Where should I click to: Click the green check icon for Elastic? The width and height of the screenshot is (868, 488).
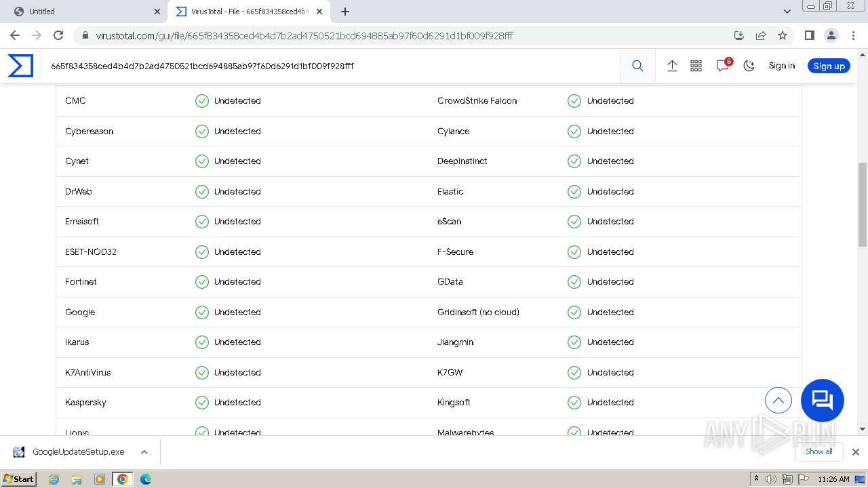point(574,192)
